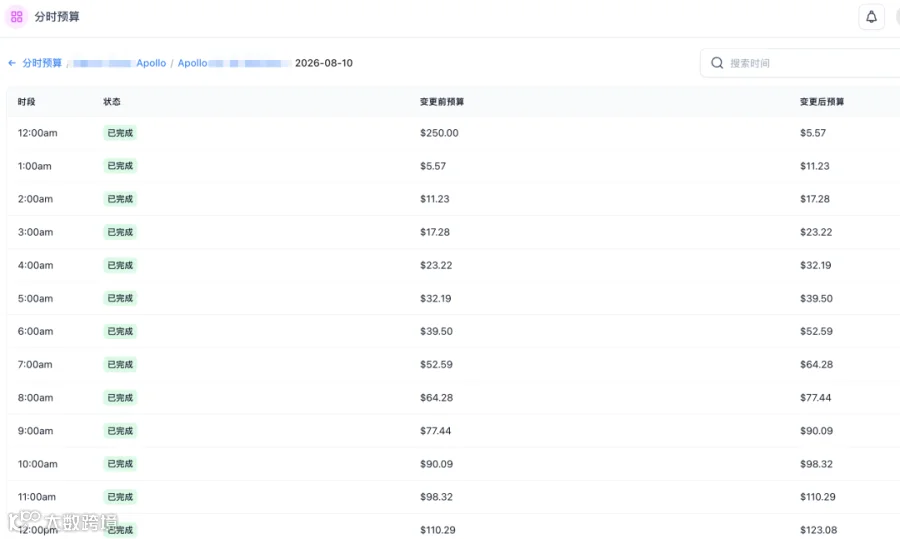Select the 6:00am time cell
The width and height of the screenshot is (900, 539).
[x=35, y=331]
